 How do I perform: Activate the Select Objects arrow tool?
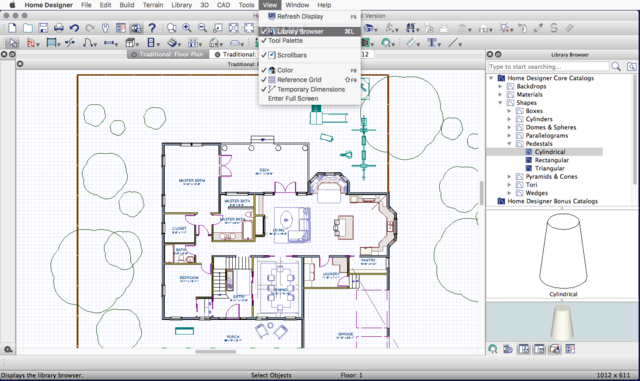pos(13,42)
